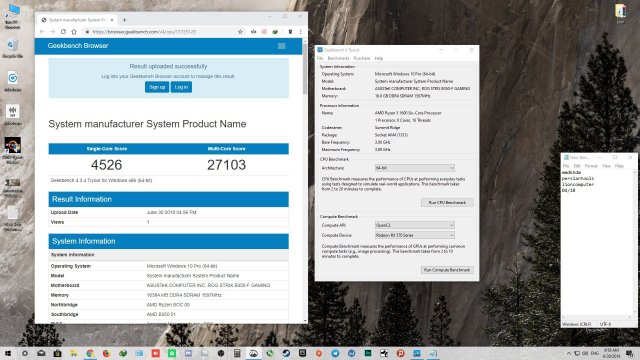Click the green extension icon in browser toolbar
Screen dimensions: 640x360
pyautogui.click(x=275, y=31)
